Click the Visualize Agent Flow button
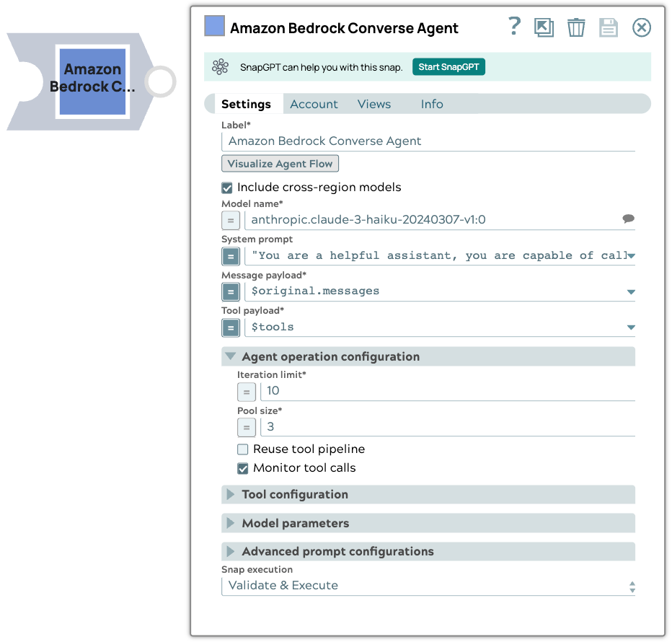The height and width of the screenshot is (642, 672). (x=280, y=164)
